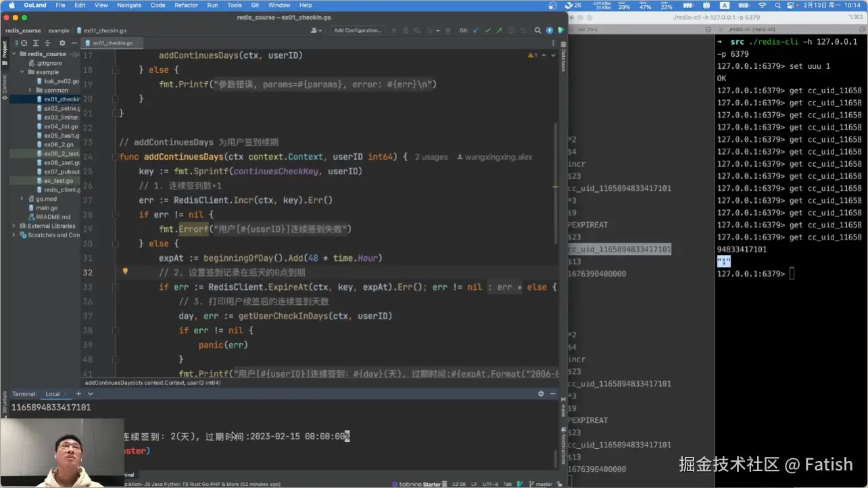This screenshot has width=868, height=488.
Task: Open the File menu
Action: point(61,5)
